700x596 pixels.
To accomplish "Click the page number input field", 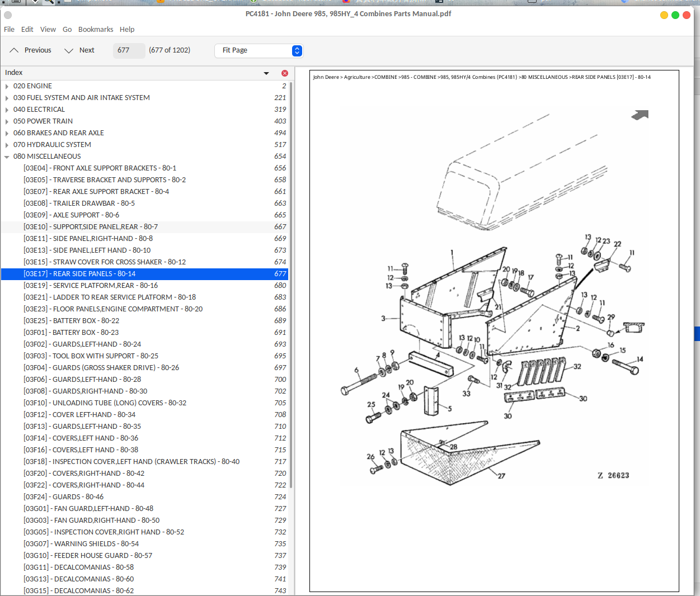I will coord(128,50).
